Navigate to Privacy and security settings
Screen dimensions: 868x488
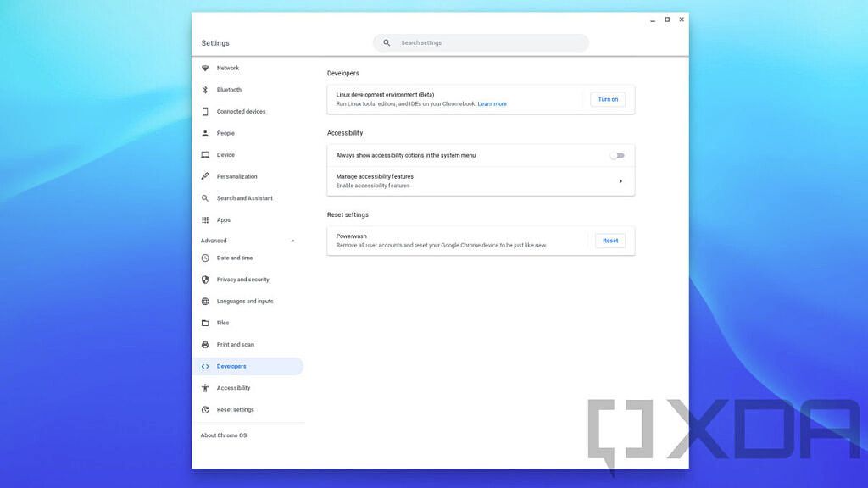click(203, 280)
